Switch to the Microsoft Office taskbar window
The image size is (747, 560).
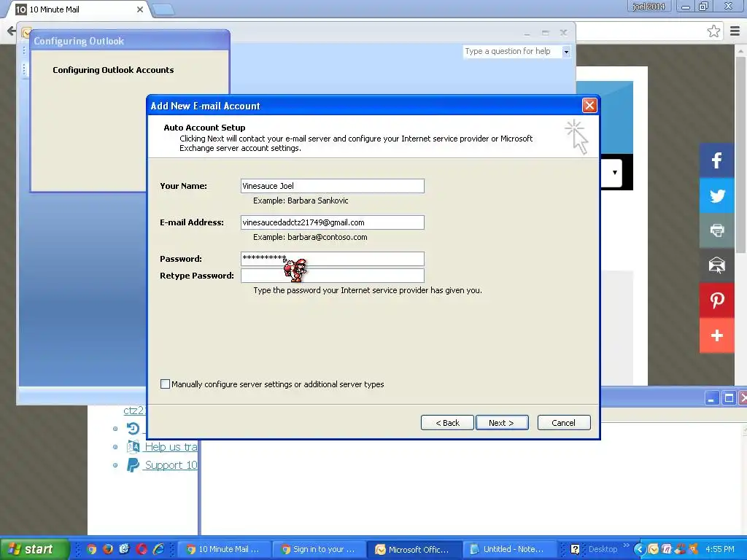(413, 549)
